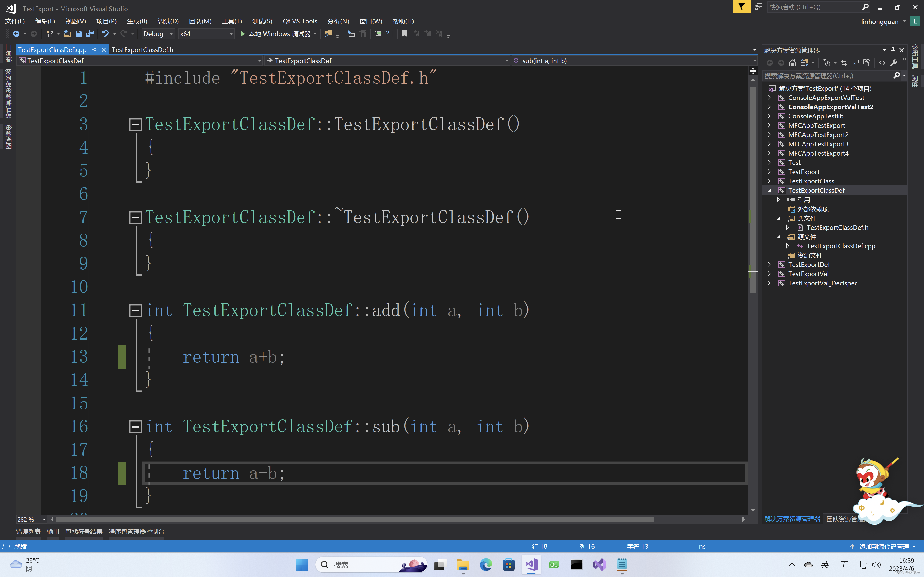Open Properties wrench icon in Solution Explorer
Image resolution: width=924 pixels, height=577 pixels.
[894, 63]
